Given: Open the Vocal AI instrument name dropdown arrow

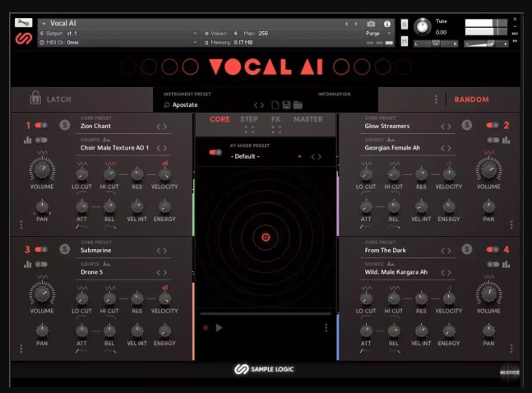Looking at the screenshot, I should [44, 24].
